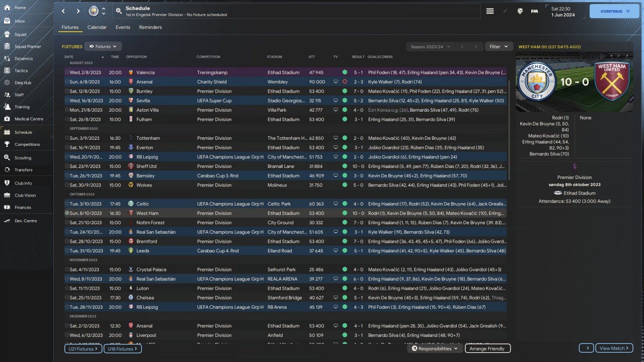The height and width of the screenshot is (362, 644).
Task: Click the View Match button
Action: pos(614,348)
